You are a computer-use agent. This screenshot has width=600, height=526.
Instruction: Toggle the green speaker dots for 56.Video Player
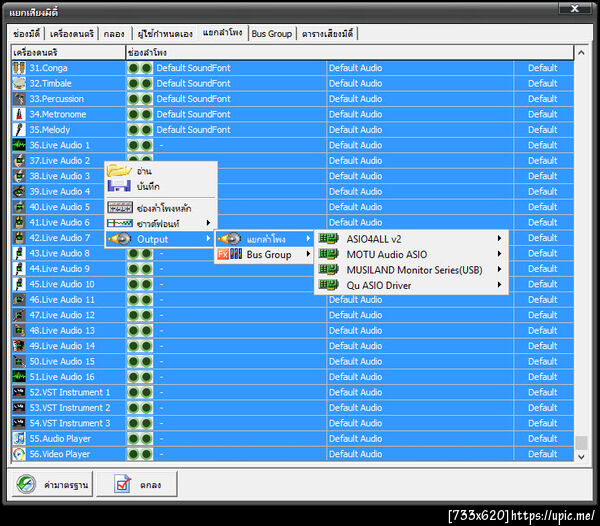tap(140, 454)
